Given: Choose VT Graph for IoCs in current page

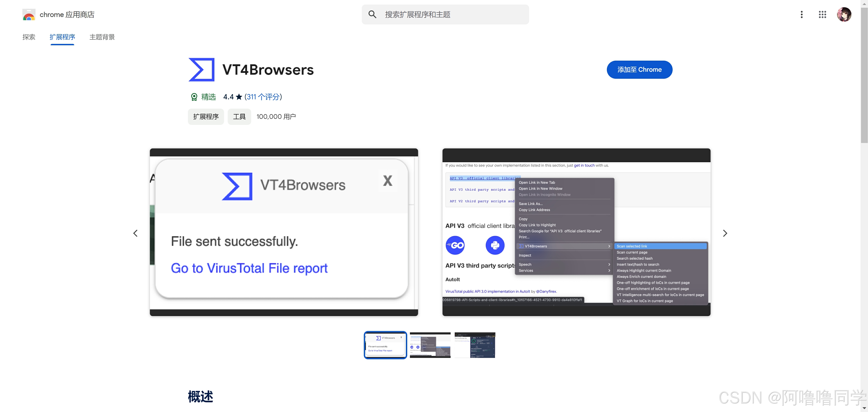Looking at the screenshot, I should click(x=660, y=301).
